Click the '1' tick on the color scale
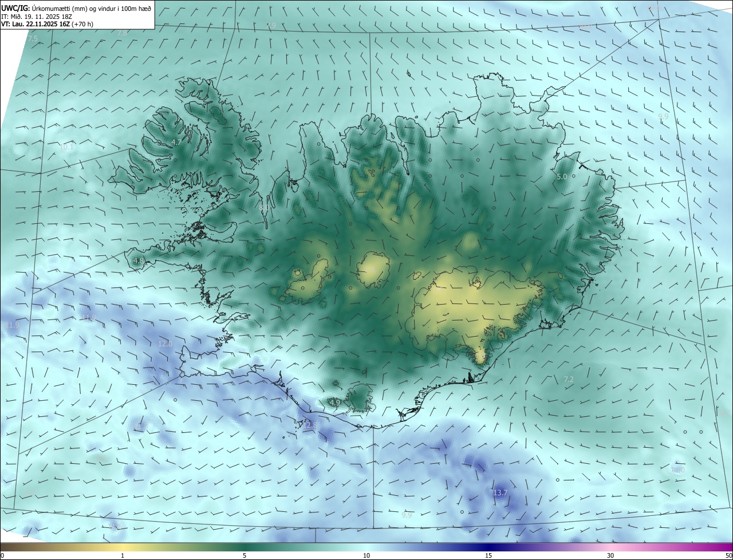733x560 pixels. pos(123,555)
